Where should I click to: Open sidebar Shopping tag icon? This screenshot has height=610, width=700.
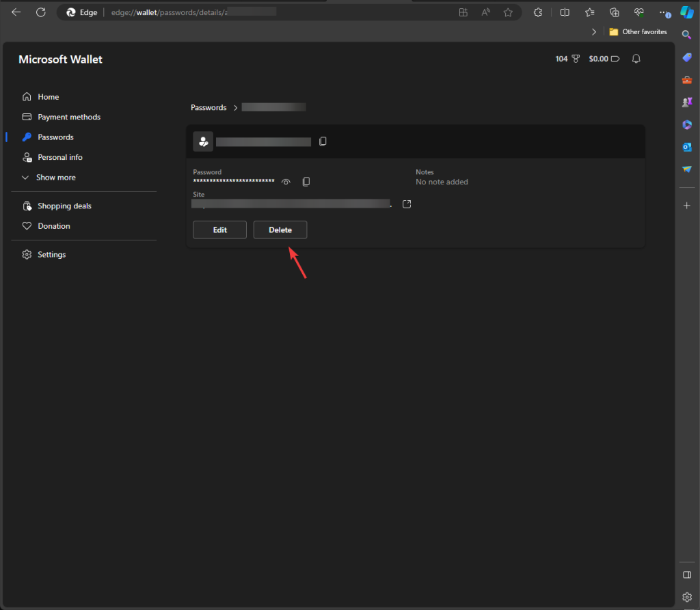pyautogui.click(x=686, y=57)
